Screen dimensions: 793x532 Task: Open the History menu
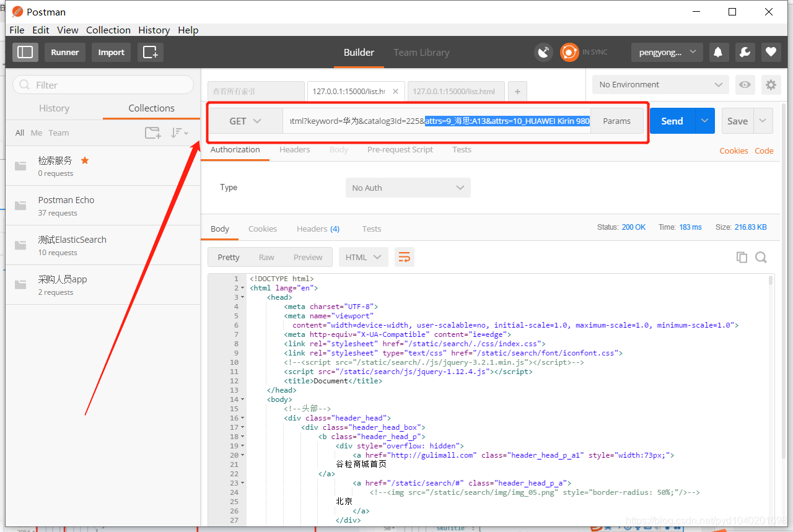(x=154, y=30)
